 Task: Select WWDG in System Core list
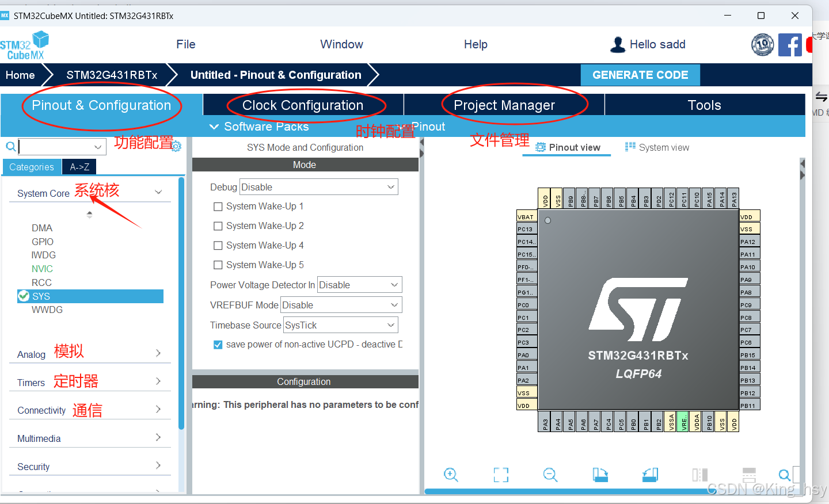click(47, 310)
